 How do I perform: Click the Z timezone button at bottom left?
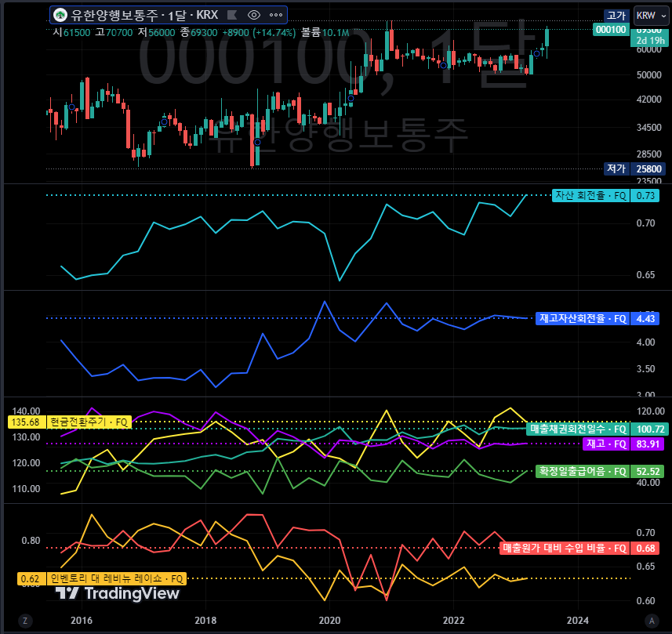coord(25,621)
